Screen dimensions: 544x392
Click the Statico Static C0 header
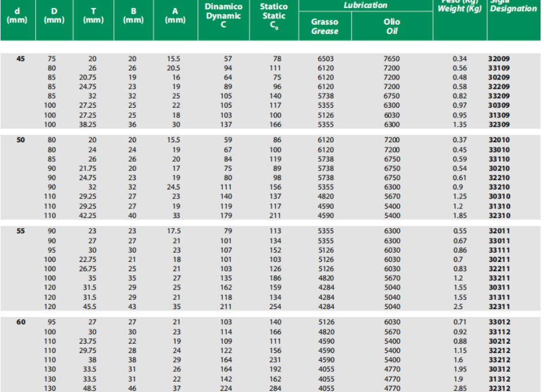(274, 16)
